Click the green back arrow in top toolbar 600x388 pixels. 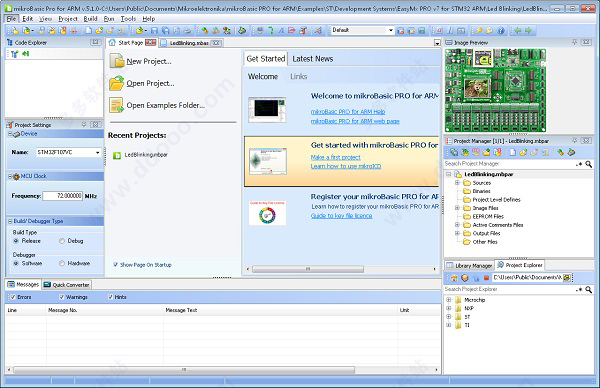[x=518, y=30]
